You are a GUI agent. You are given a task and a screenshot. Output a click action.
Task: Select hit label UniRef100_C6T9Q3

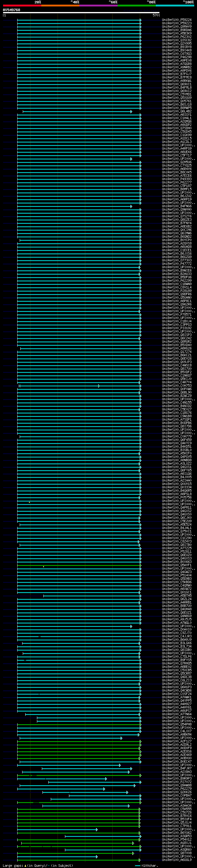coord(177,54)
